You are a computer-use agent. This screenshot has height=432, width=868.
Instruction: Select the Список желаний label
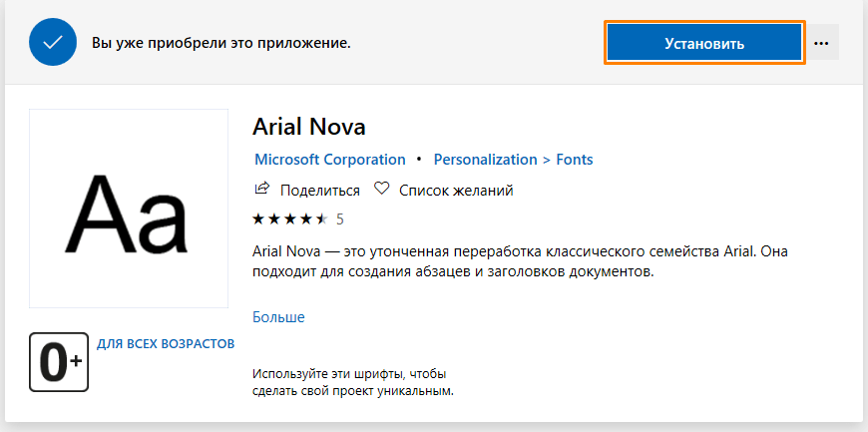456,190
